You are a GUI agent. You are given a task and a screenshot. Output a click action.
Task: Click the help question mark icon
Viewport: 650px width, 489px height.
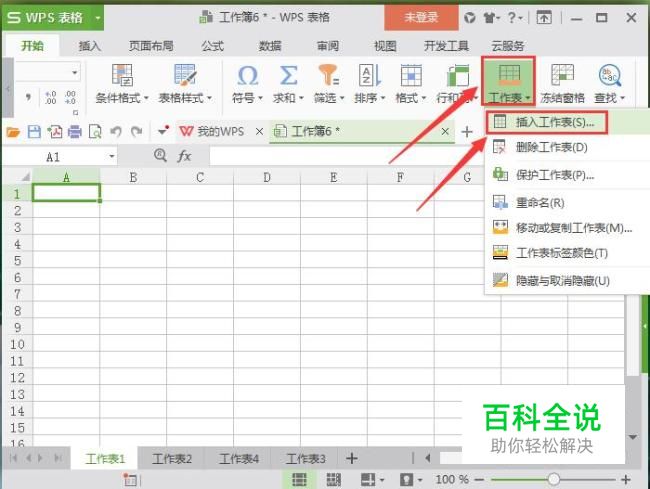(x=512, y=18)
